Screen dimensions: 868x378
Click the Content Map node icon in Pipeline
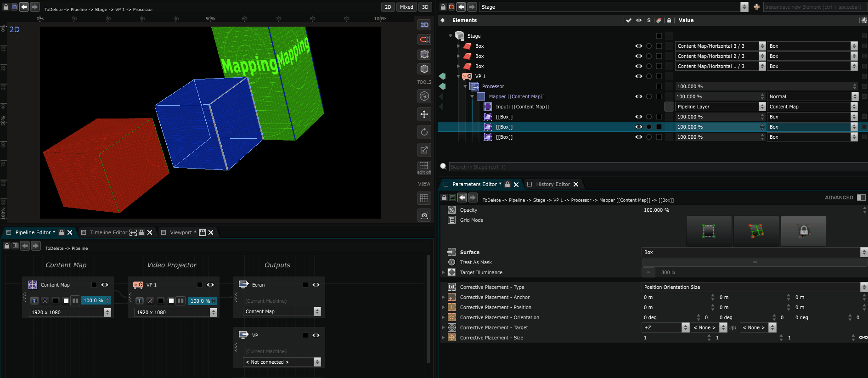coord(33,285)
